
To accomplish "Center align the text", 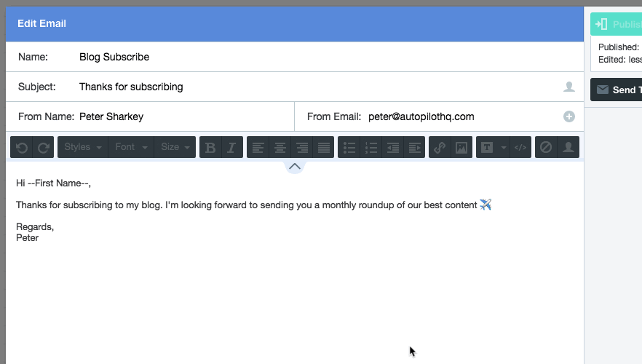I will [280, 148].
